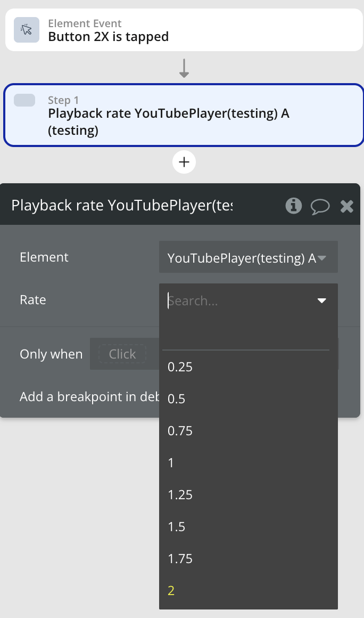Click the info icon in panel header
Image resolution: width=364 pixels, height=618 pixels.
pos(293,206)
